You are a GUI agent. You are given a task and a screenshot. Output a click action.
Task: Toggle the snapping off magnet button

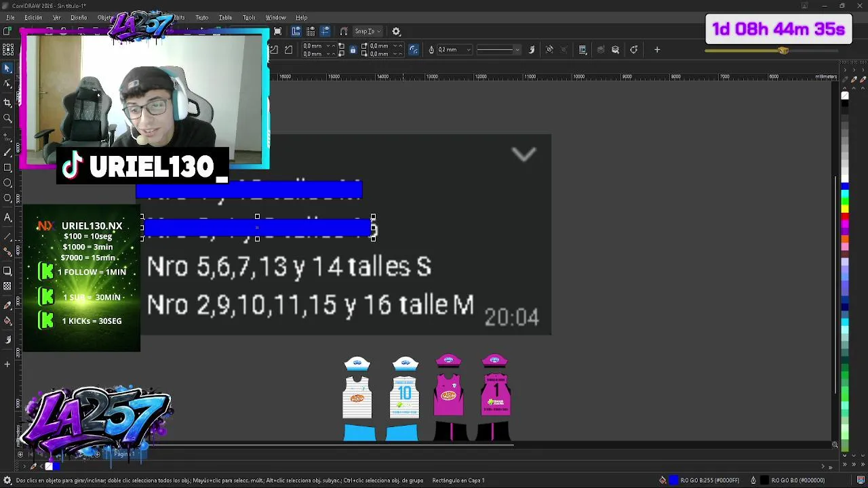344,31
